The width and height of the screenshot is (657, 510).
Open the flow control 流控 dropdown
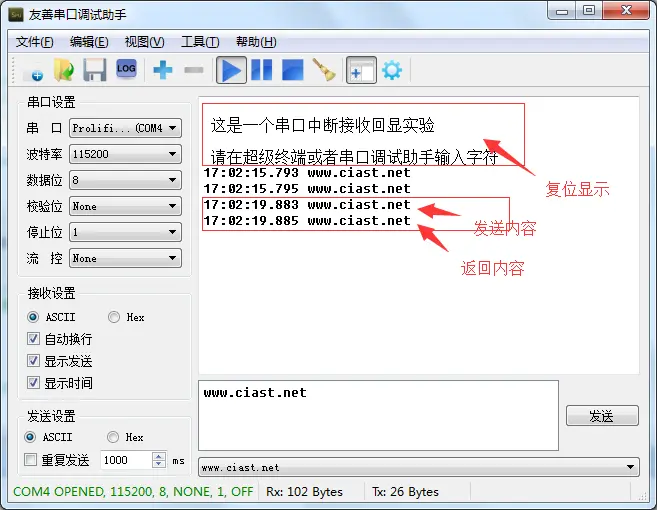click(x=125, y=258)
